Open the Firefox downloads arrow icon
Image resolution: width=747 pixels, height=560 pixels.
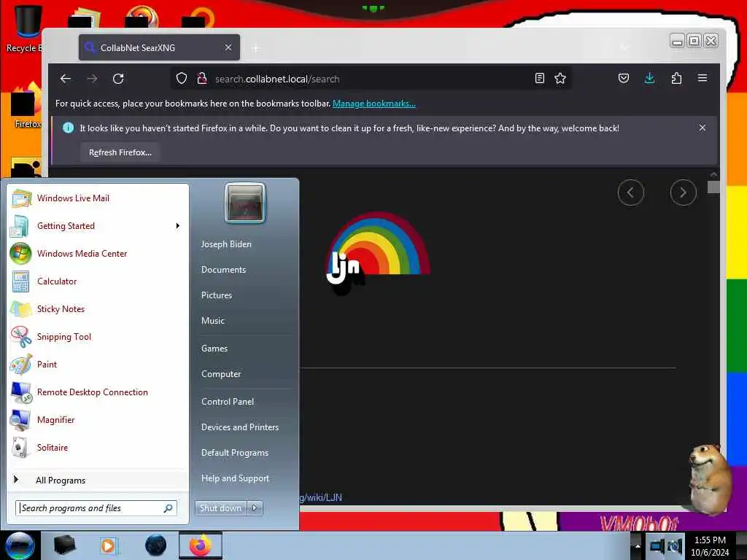click(649, 78)
